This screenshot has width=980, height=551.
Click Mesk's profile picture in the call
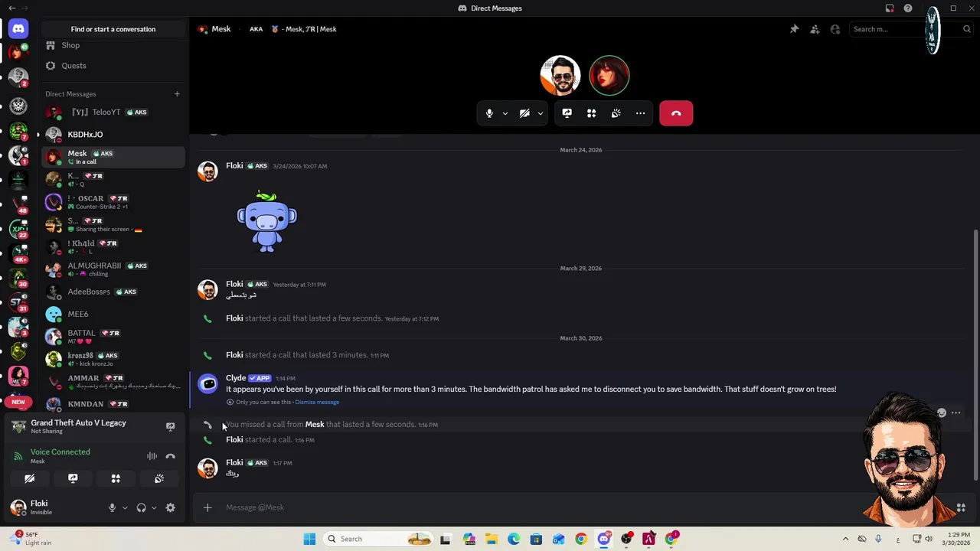tap(609, 75)
